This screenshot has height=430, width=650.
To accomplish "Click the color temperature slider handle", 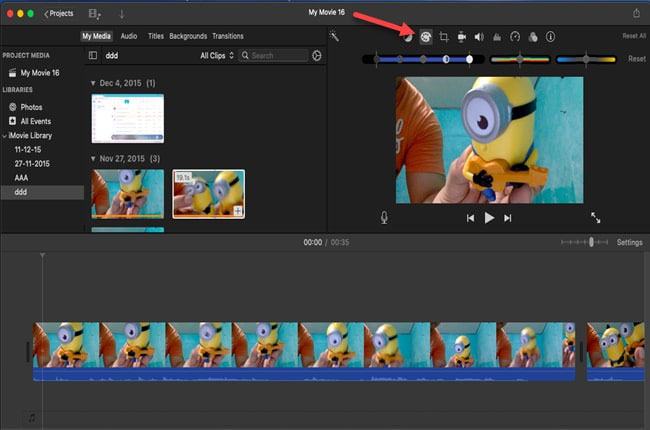I will pyautogui.click(x=586, y=59).
